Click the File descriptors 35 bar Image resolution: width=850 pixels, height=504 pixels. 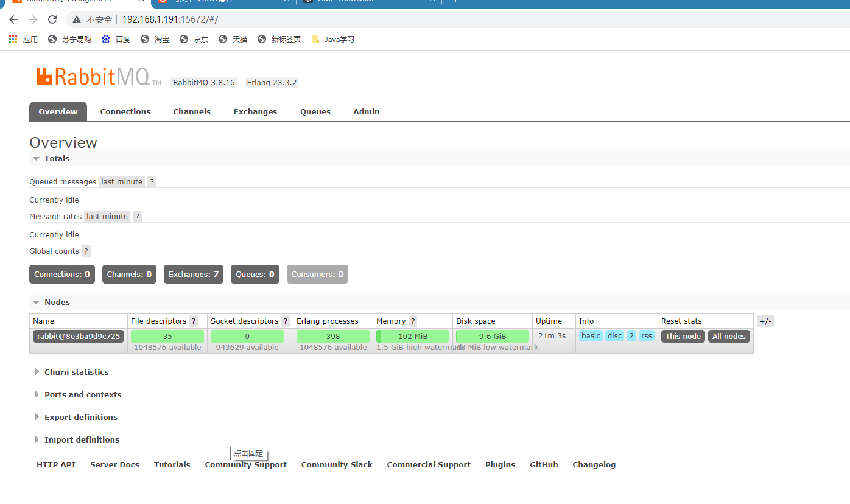(167, 336)
